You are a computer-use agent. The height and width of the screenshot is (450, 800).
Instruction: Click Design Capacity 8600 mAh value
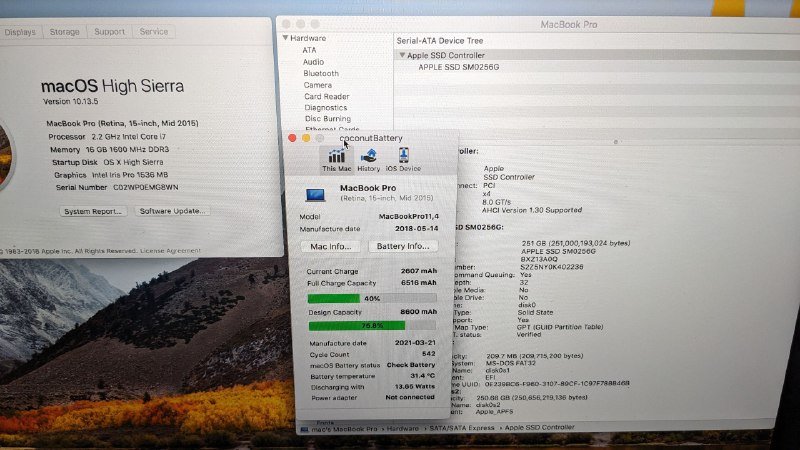coord(418,312)
